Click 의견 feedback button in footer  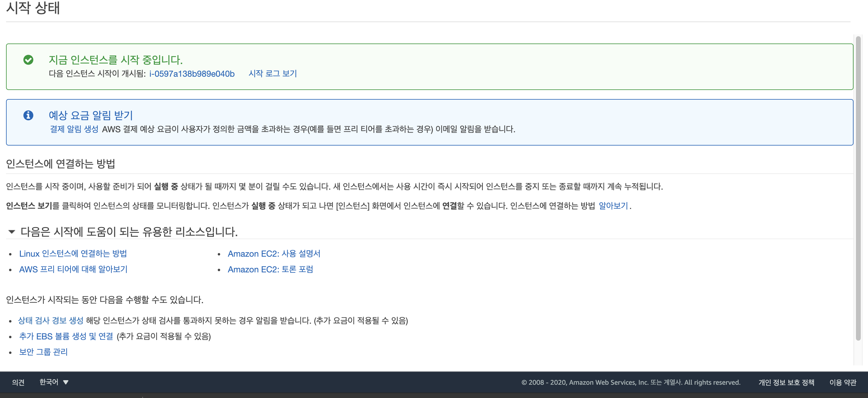[18, 382]
